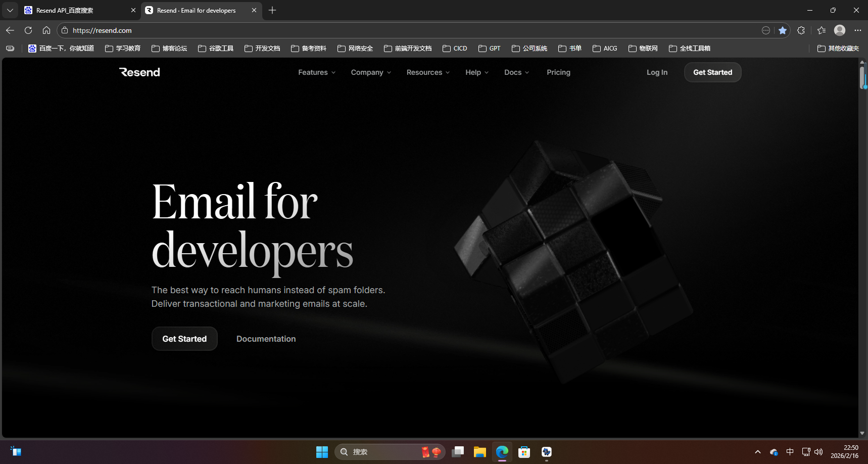Open the 前端开发文档 bookmark folder
868x464 pixels.
pyautogui.click(x=408, y=49)
